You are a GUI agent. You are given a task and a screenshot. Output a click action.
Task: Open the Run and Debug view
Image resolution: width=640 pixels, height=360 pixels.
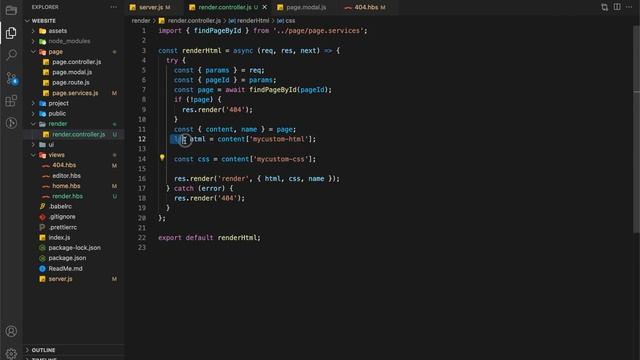(x=11, y=123)
